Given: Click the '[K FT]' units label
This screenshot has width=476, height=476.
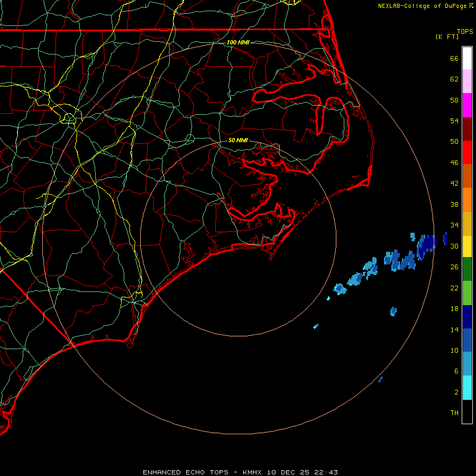Looking at the screenshot, I should click(x=447, y=36).
